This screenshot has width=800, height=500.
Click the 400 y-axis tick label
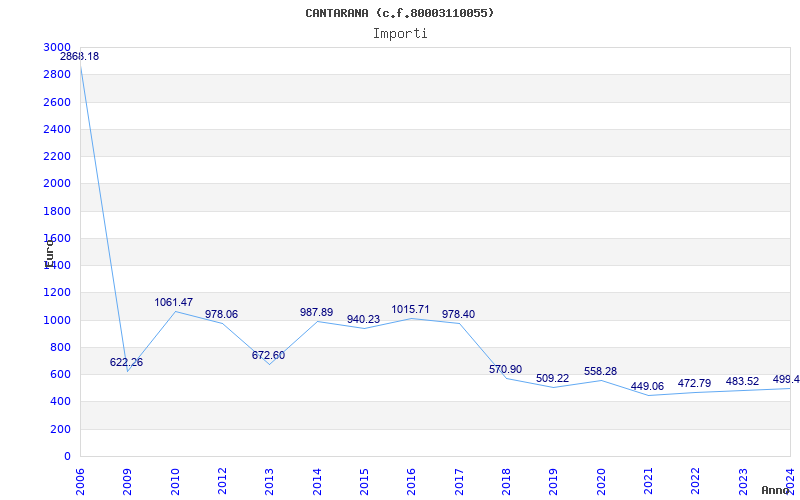(61, 402)
